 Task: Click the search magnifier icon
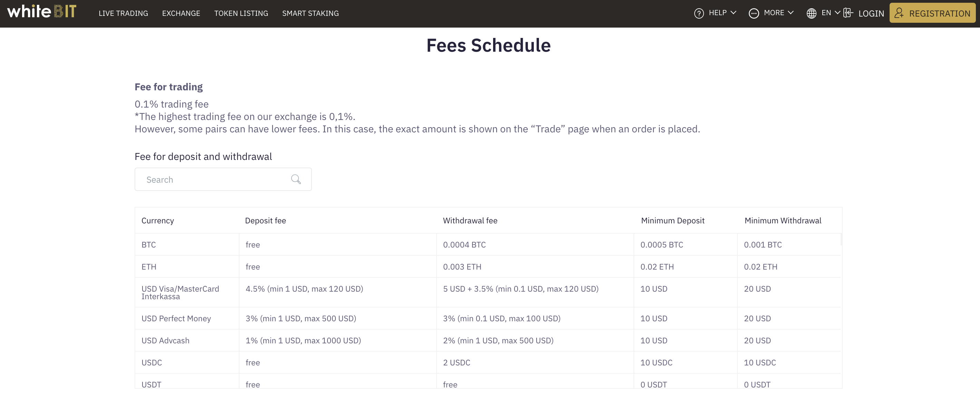tap(296, 179)
